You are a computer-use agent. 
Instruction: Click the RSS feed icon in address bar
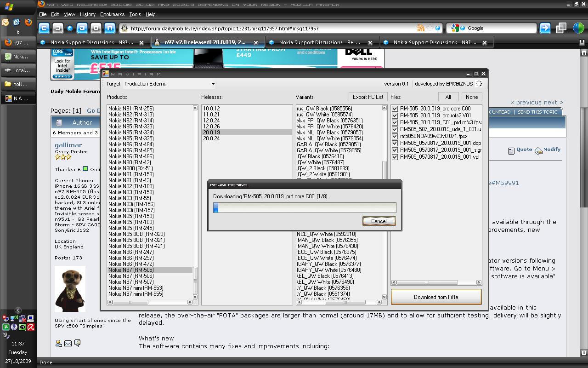click(x=420, y=28)
